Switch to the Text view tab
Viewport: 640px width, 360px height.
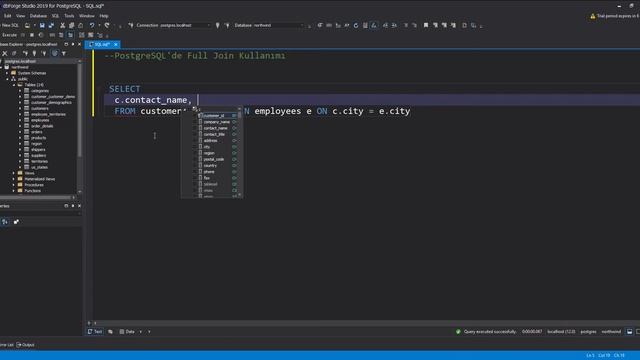click(x=95, y=332)
